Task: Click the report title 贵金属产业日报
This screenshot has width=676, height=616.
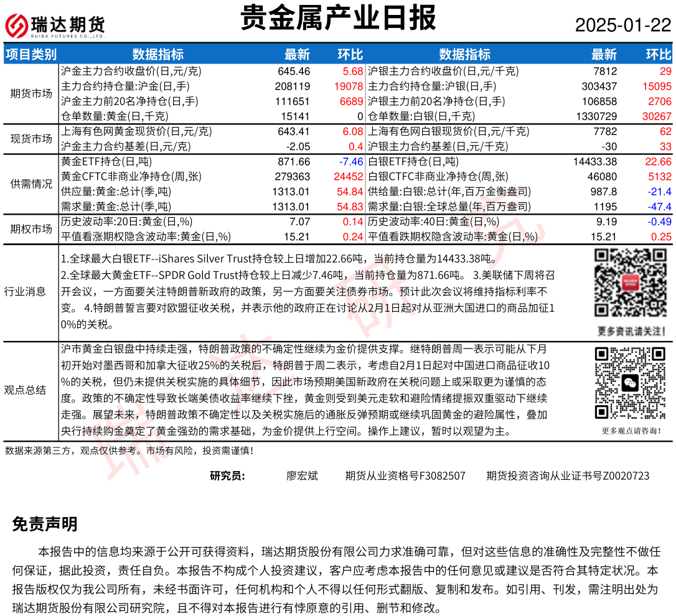Action: (338, 19)
